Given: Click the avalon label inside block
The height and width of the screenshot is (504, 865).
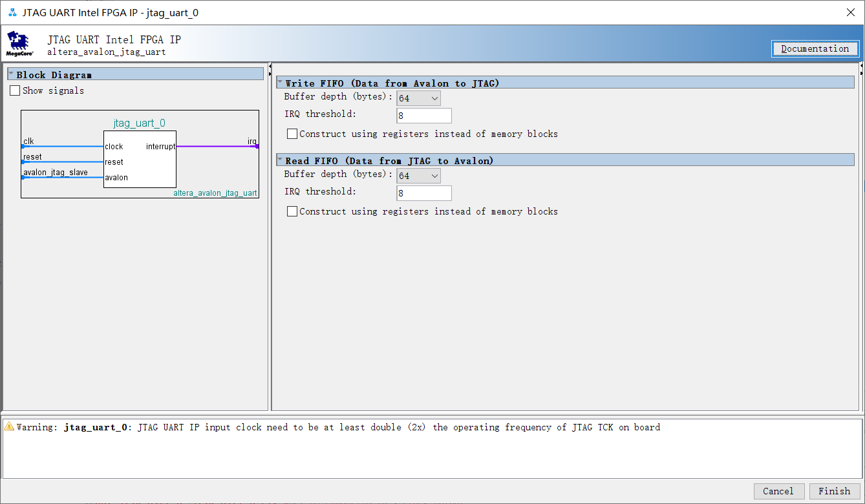Looking at the screenshot, I should click(116, 178).
